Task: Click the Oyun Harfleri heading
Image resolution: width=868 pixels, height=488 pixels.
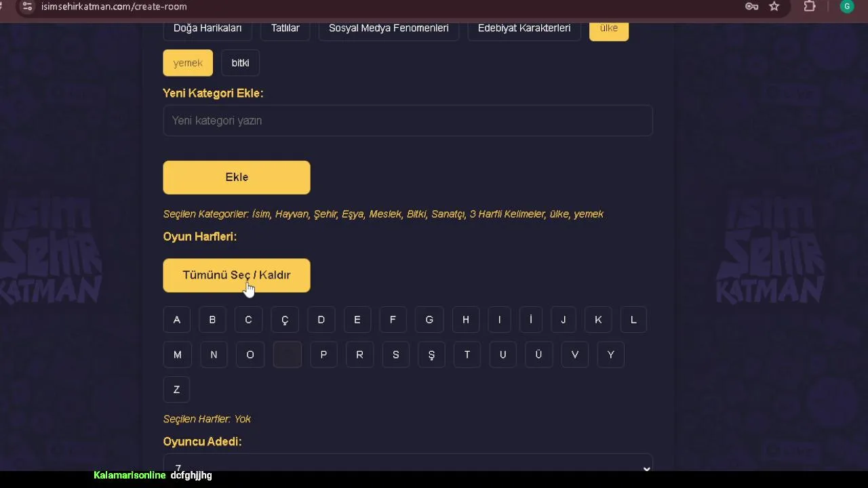Action: pyautogui.click(x=199, y=237)
